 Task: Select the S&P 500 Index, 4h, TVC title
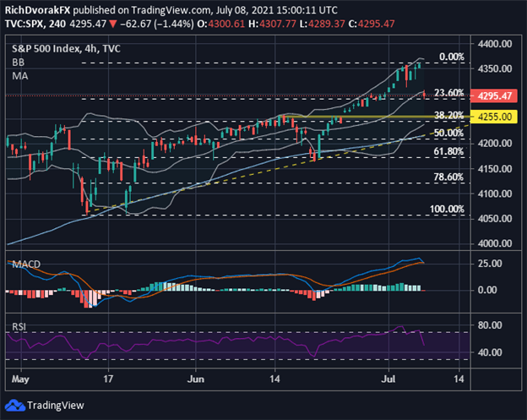pyautogui.click(x=66, y=49)
